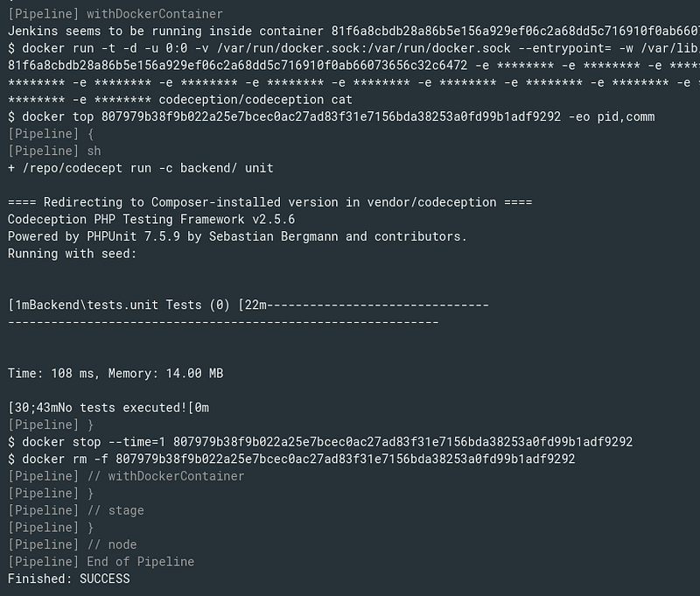Click 'Redirecting to Composer-installed version' line
This screenshot has height=596, width=700.
(x=270, y=202)
